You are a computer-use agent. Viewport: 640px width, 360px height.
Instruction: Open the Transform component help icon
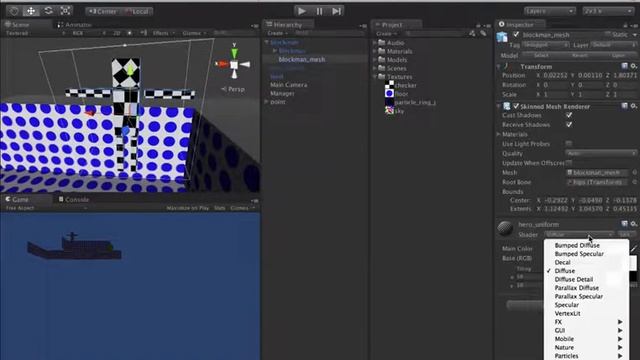pyautogui.click(x=624, y=66)
